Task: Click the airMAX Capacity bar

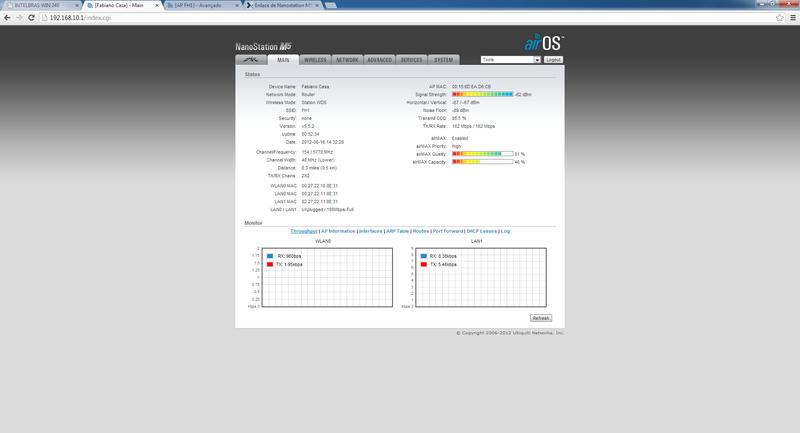Action: tap(483, 162)
